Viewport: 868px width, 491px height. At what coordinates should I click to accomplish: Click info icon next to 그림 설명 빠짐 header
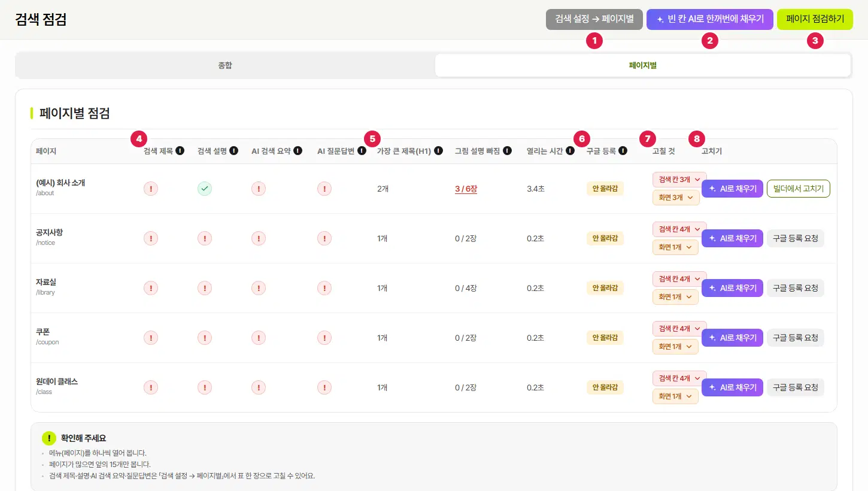[507, 151]
